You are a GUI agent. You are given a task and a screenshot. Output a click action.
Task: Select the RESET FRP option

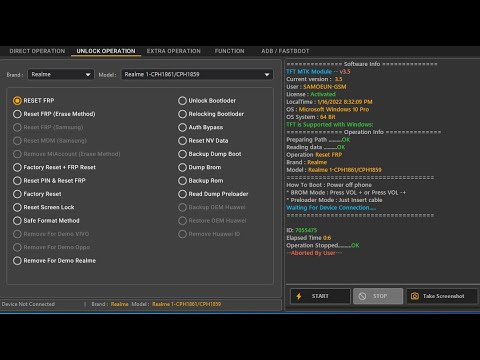[34, 101]
